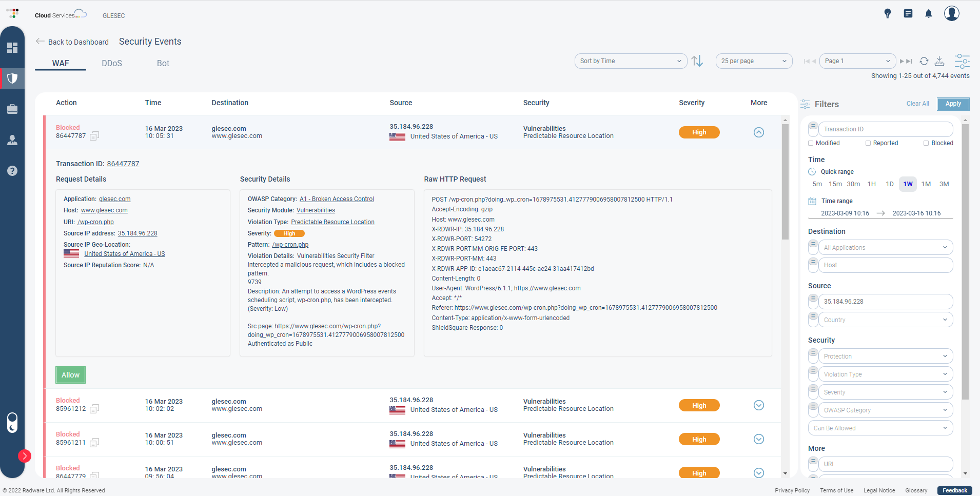Screen dimensions: 980x496
Task: Expand event 85961211 details
Action: 759,439
